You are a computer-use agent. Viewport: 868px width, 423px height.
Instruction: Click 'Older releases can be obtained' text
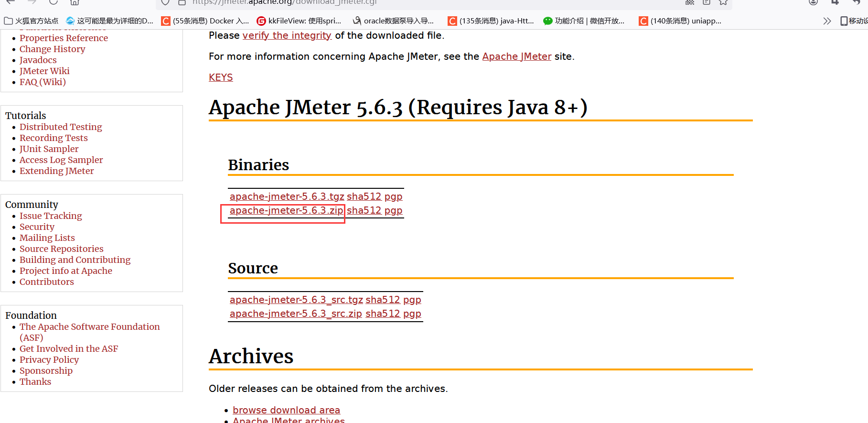click(328, 389)
